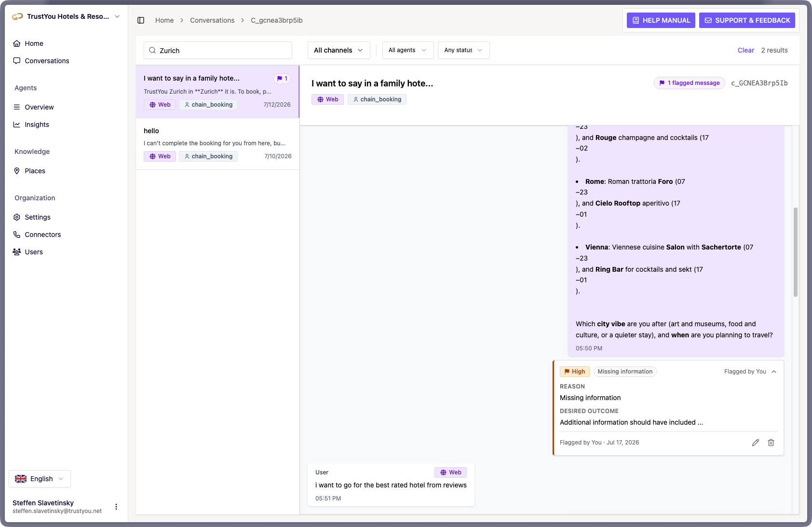
Task: Click the Overview list icon
Action: 17,107
